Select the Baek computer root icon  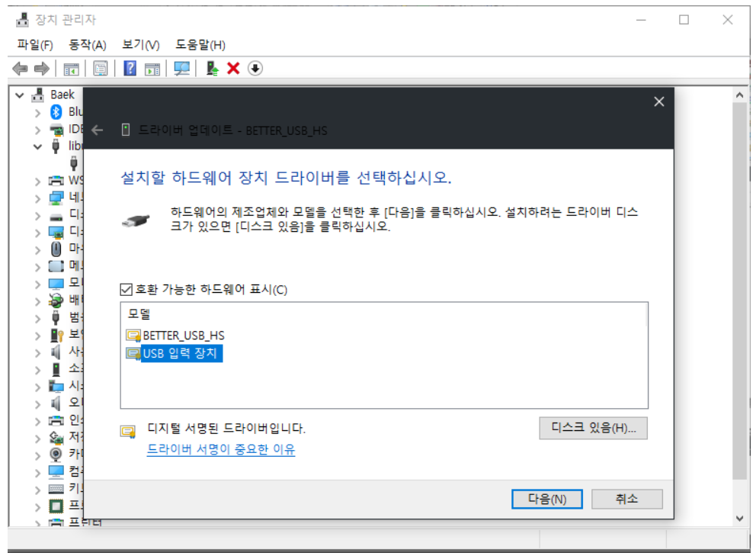(37, 95)
